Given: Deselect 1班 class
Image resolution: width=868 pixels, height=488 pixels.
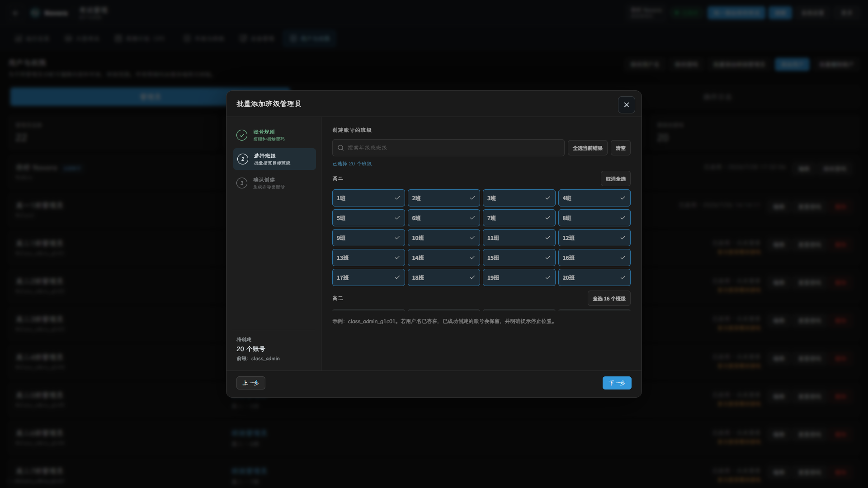Looking at the screenshot, I should coord(368,198).
